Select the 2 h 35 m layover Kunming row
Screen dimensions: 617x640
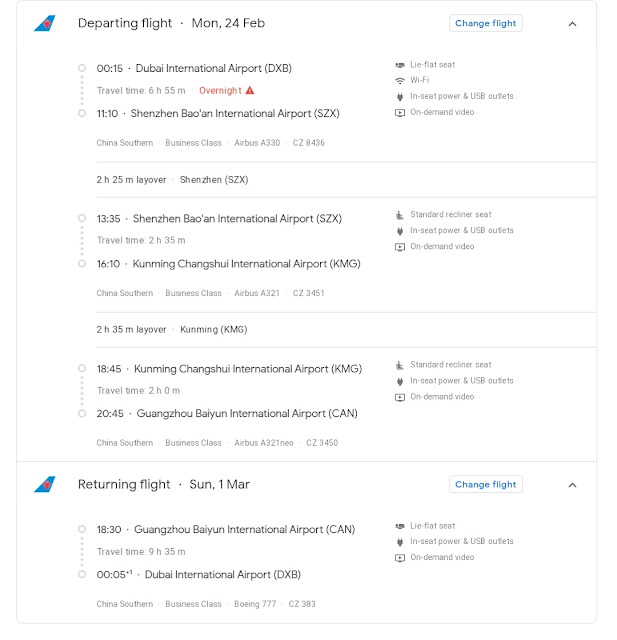click(x=346, y=330)
